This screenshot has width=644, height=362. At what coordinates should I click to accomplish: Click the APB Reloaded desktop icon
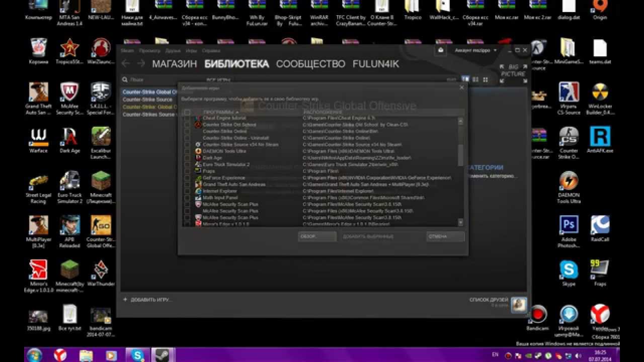coord(70,232)
